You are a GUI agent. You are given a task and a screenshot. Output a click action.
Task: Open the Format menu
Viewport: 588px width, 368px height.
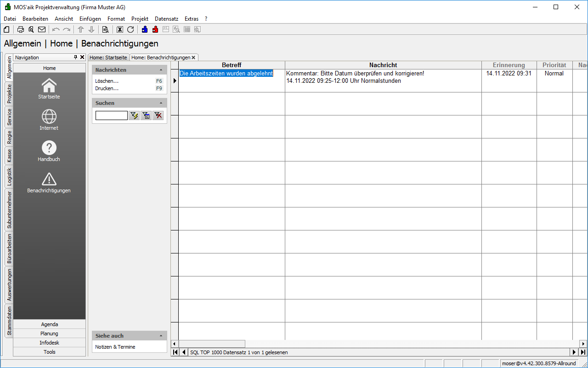tap(116, 19)
